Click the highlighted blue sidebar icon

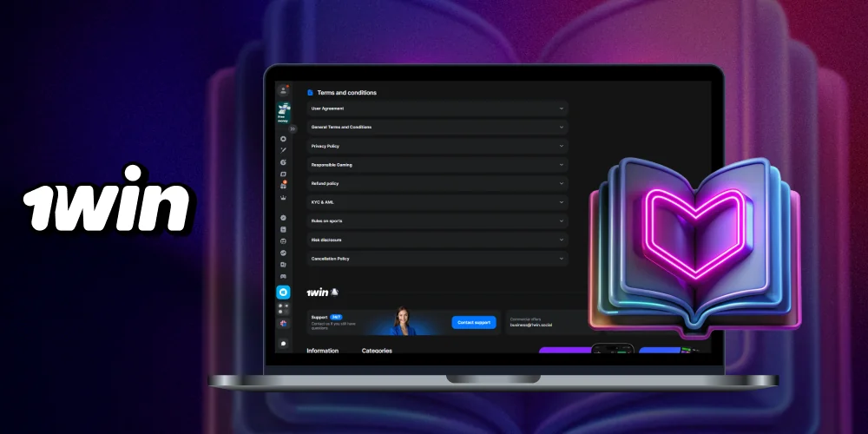click(x=284, y=293)
